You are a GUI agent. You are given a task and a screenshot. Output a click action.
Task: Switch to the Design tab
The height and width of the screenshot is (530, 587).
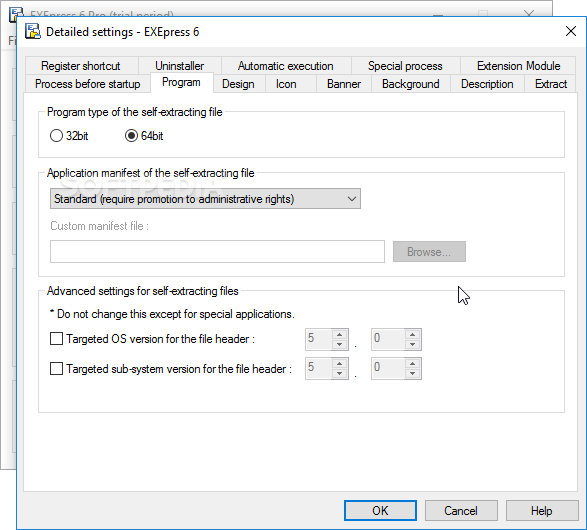(238, 84)
